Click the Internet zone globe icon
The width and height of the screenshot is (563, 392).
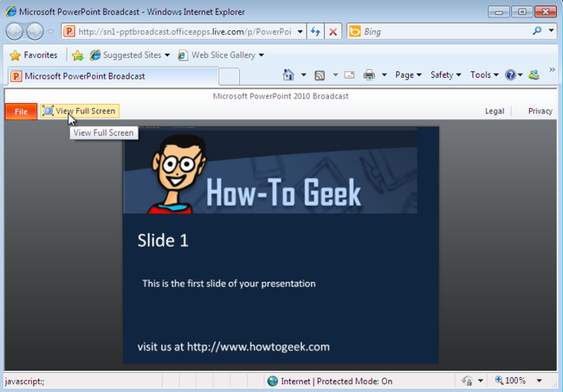[272, 381]
